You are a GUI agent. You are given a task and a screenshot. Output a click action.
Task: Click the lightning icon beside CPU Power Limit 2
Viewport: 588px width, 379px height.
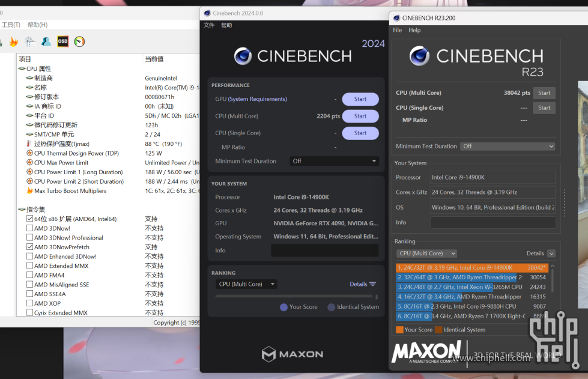[x=29, y=181]
